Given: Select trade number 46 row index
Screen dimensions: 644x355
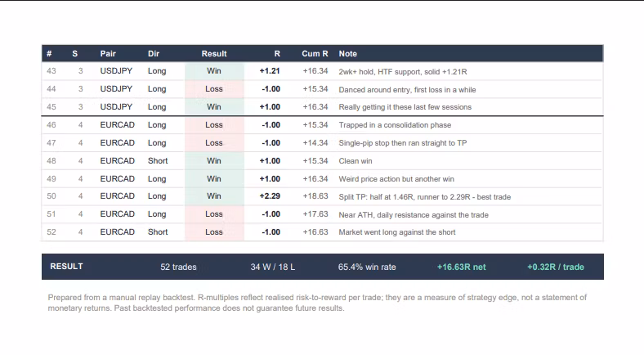Looking at the screenshot, I should point(51,125).
